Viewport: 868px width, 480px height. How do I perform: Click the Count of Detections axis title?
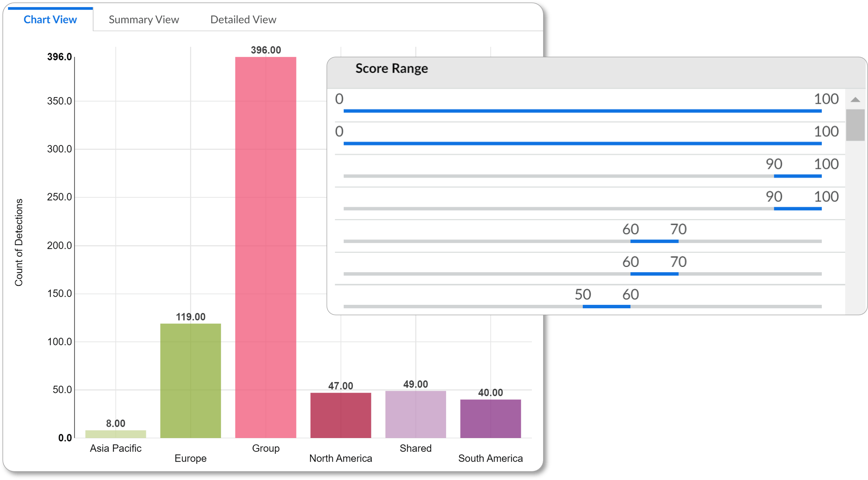19,243
